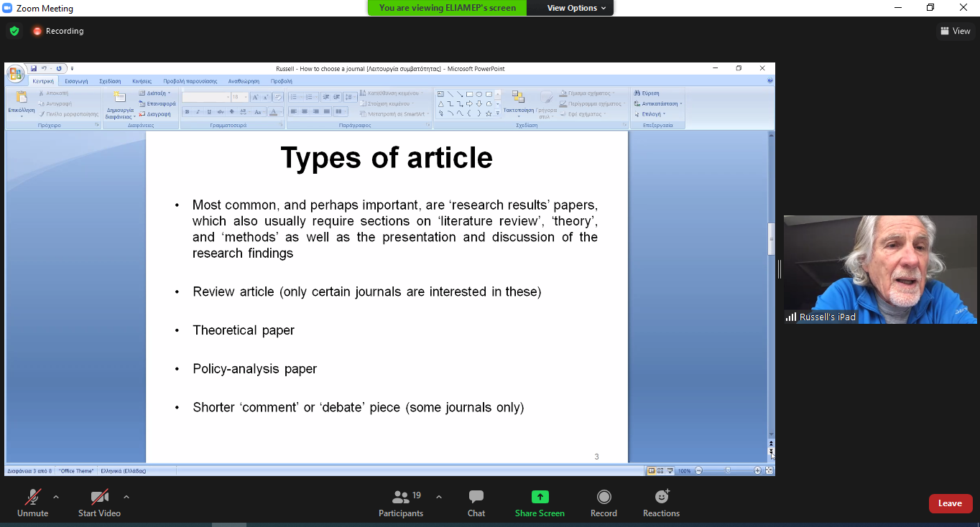The height and width of the screenshot is (527, 980).
Task: Open the Reactions menu
Action: click(661, 503)
